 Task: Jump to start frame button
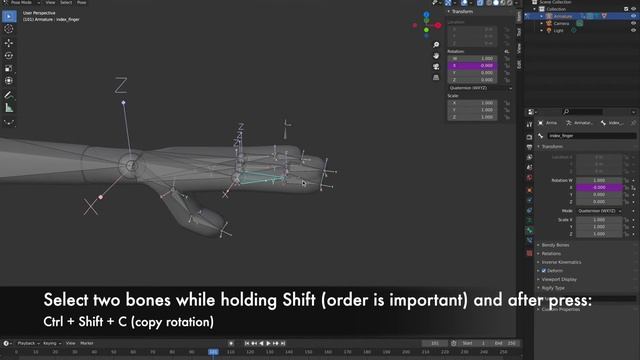247,343
